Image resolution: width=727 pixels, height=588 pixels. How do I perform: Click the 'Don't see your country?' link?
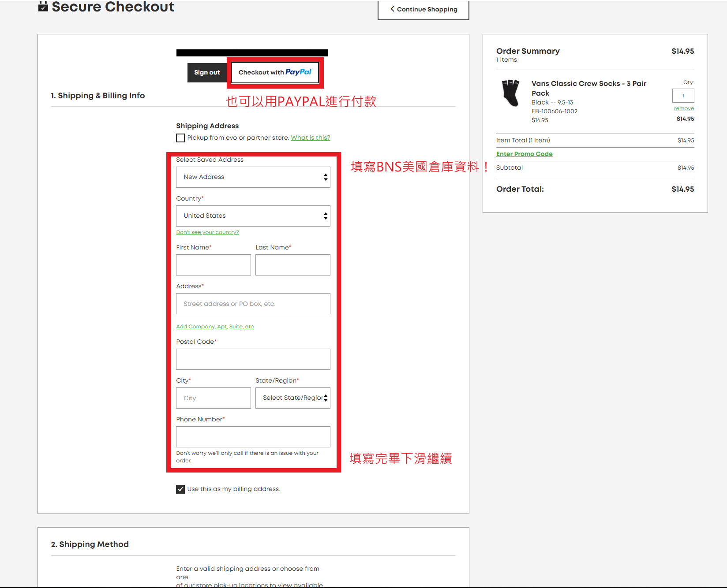click(x=207, y=232)
